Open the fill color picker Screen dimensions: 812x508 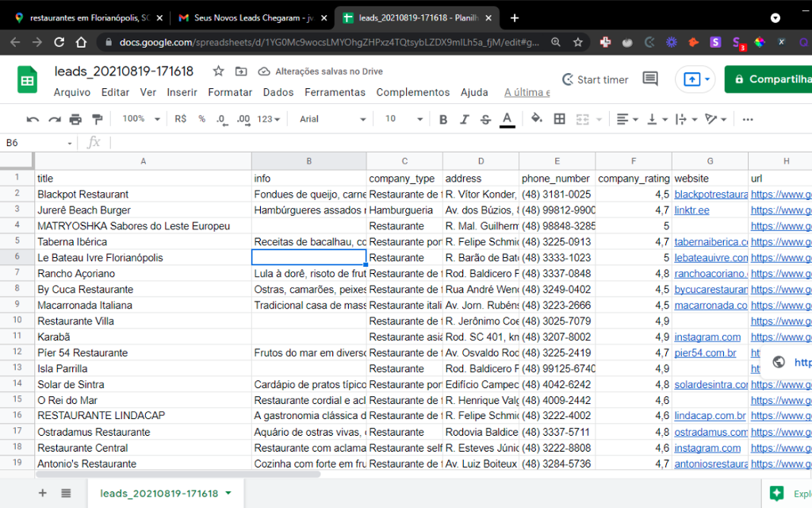pyautogui.click(x=537, y=119)
